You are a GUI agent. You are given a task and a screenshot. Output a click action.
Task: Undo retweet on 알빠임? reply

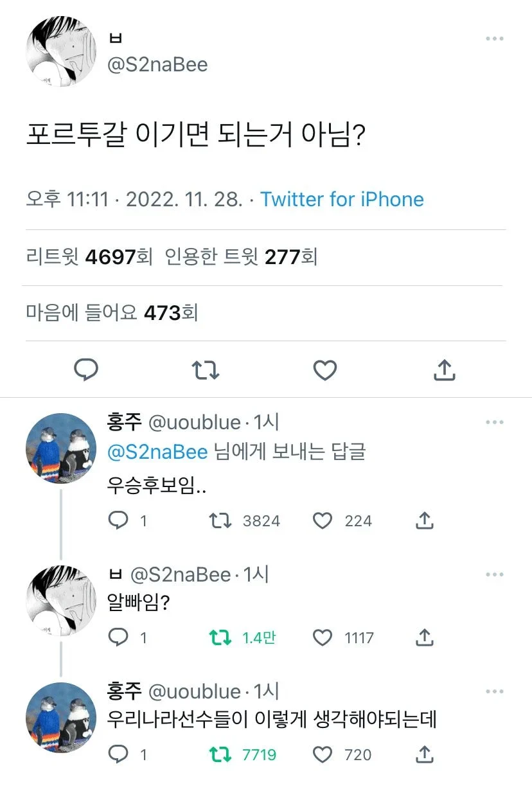221,637
